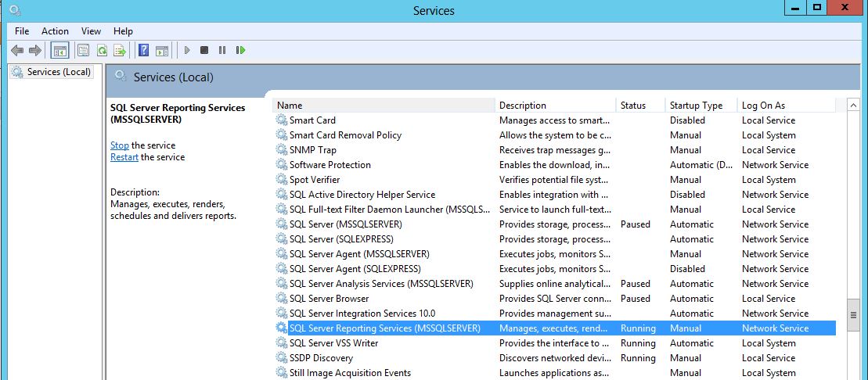Select SQL Server Agent (MSSQLSERVER) row
The height and width of the screenshot is (380, 868).
(555, 254)
